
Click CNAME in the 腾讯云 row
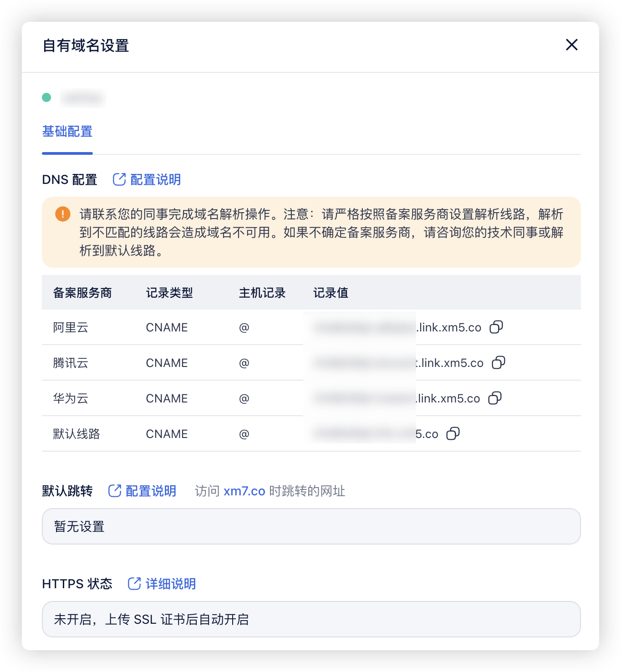167,363
